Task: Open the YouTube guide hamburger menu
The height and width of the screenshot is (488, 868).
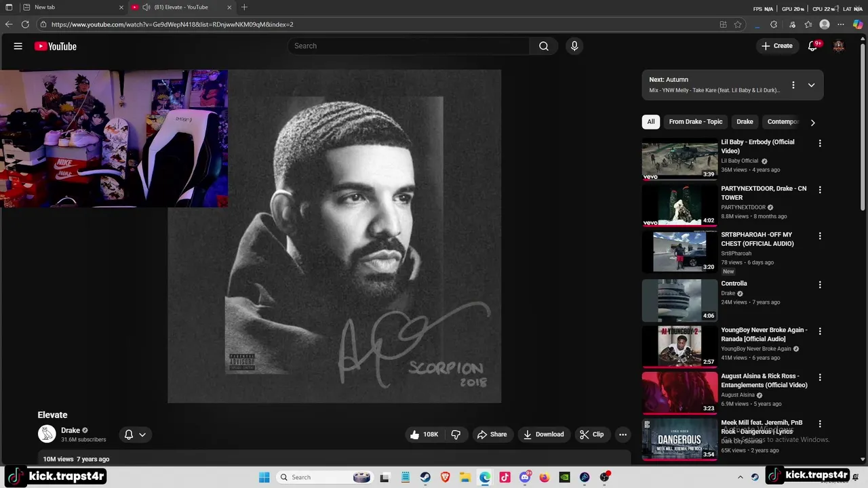Action: 18,46
